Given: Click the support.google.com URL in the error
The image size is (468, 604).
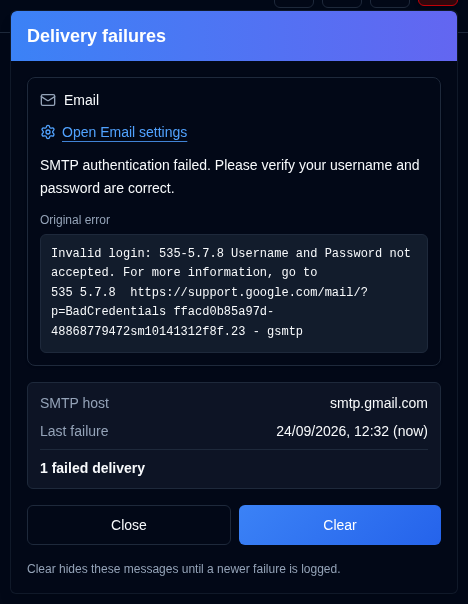Looking at the screenshot, I should [249, 292].
